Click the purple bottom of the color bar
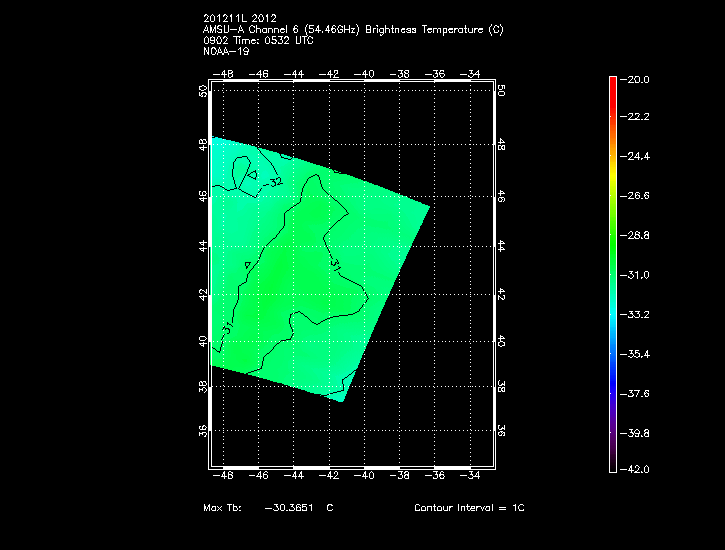 click(613, 455)
